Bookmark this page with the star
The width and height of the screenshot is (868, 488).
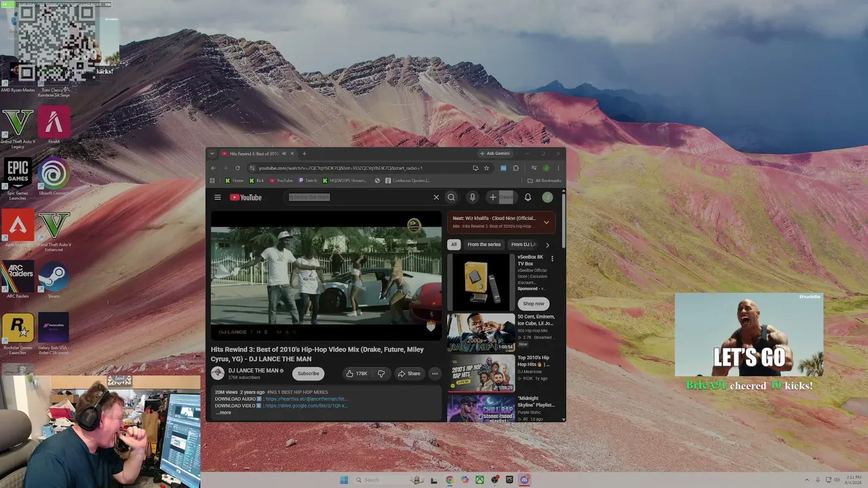[486, 168]
